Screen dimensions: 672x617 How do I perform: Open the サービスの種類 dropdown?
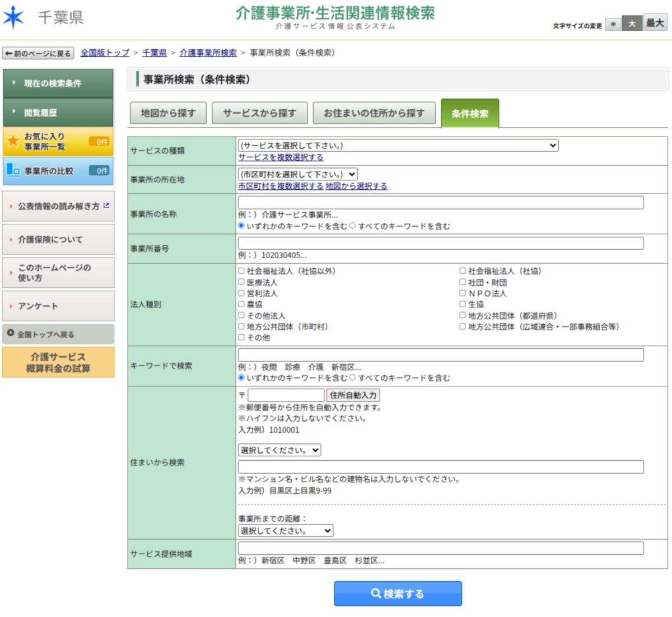(398, 146)
